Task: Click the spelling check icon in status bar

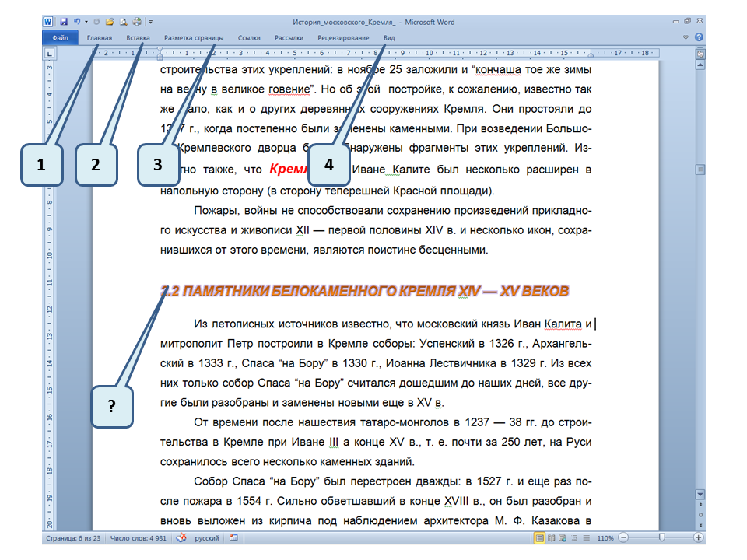Action: tap(182, 537)
